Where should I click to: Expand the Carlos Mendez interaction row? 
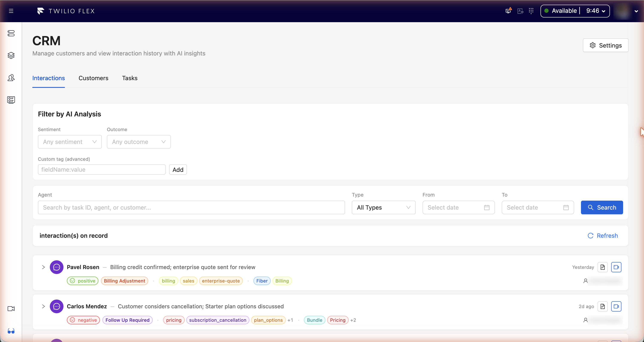pos(43,306)
